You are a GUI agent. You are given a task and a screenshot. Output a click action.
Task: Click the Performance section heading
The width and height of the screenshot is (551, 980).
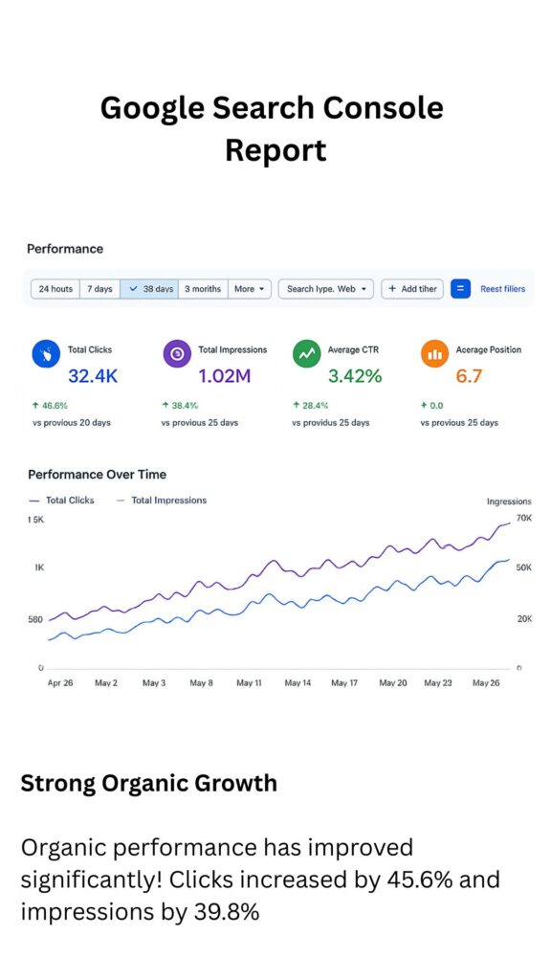65,249
